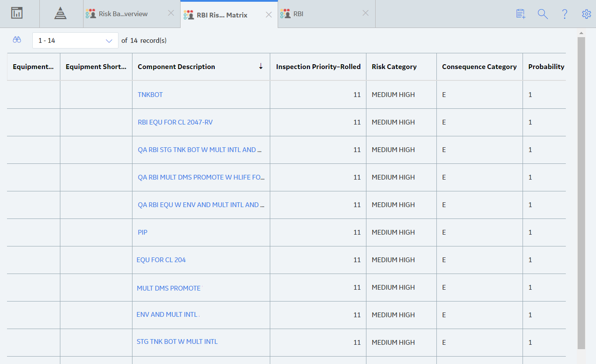The width and height of the screenshot is (596, 364).
Task: Open EQU FOR CL 204 link
Action: point(161,260)
